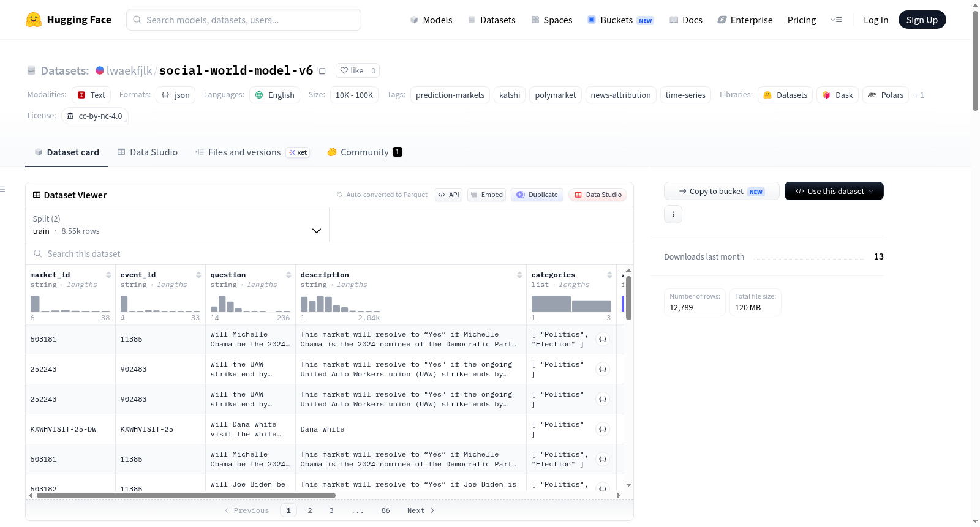This screenshot has height=527, width=980.
Task: Click the Hugging Face logo icon
Action: click(34, 20)
